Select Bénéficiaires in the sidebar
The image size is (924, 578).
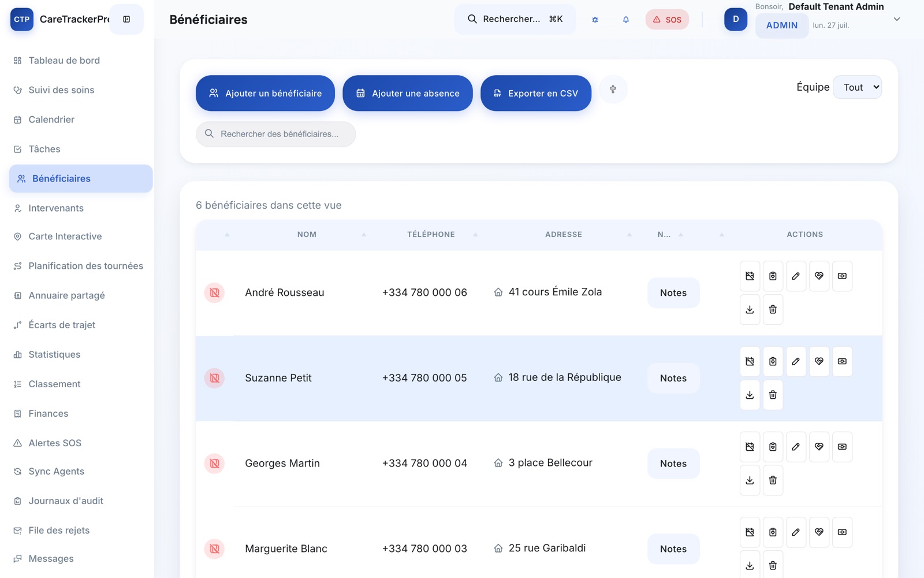click(x=81, y=179)
